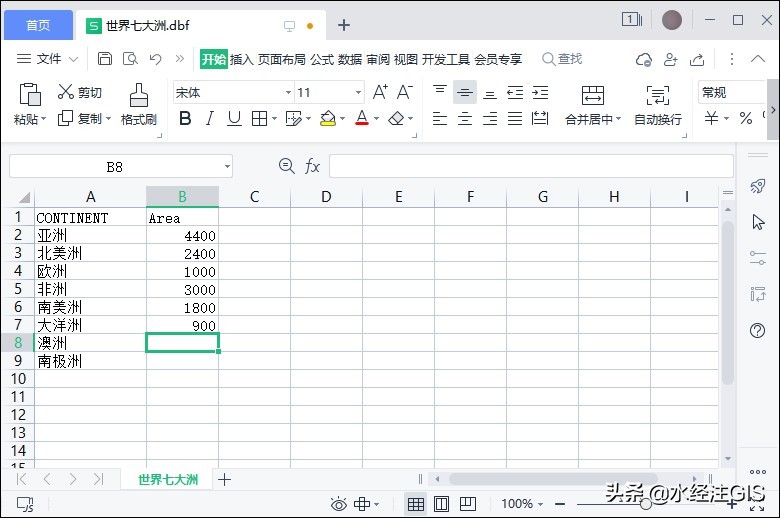Click cloud sync icon

(x=644, y=60)
